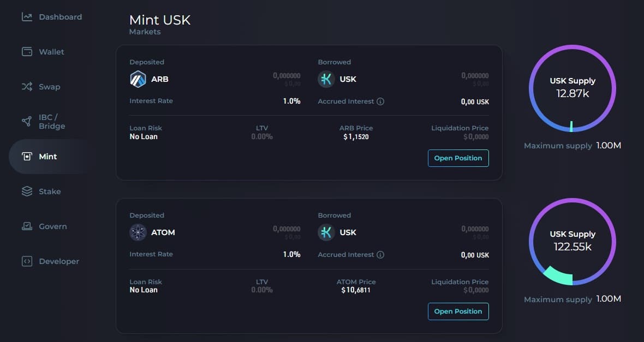644x342 pixels.
Task: Click Accrued Interest info icon in ATOM card
Action: click(x=380, y=255)
